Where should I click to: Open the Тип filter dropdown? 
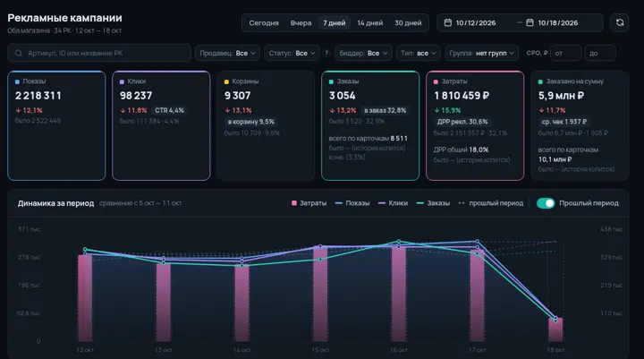pos(418,53)
